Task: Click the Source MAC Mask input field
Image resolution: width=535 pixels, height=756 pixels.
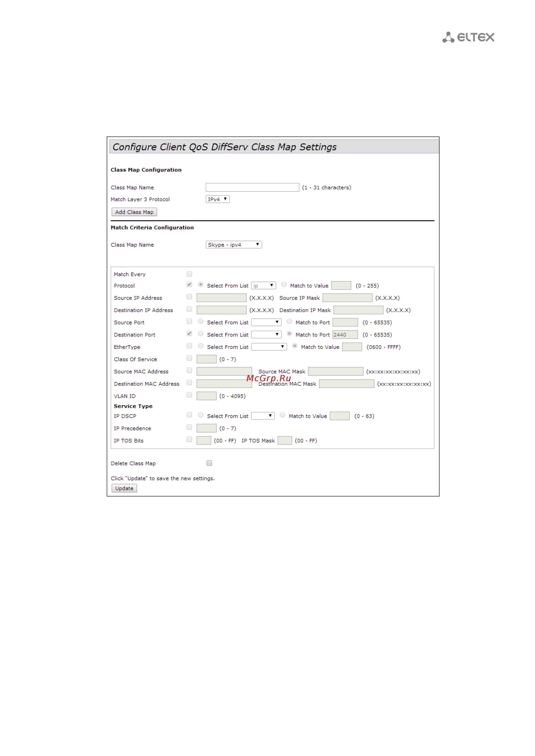Action: (x=336, y=371)
